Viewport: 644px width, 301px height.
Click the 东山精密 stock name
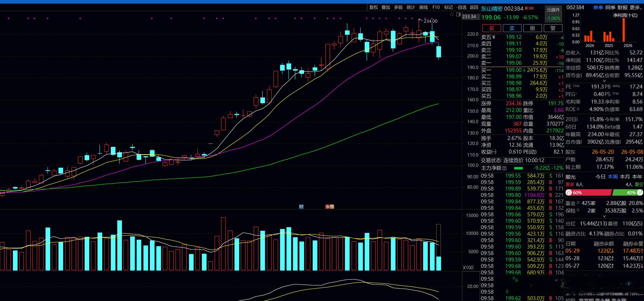492,9
